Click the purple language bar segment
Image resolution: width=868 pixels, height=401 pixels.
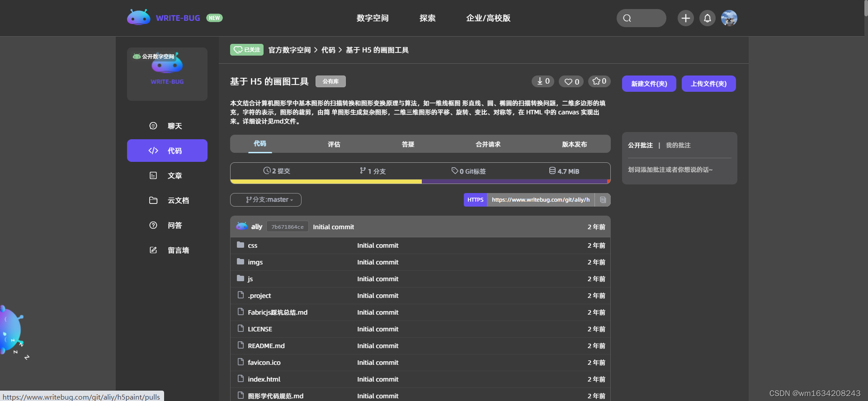(x=514, y=182)
